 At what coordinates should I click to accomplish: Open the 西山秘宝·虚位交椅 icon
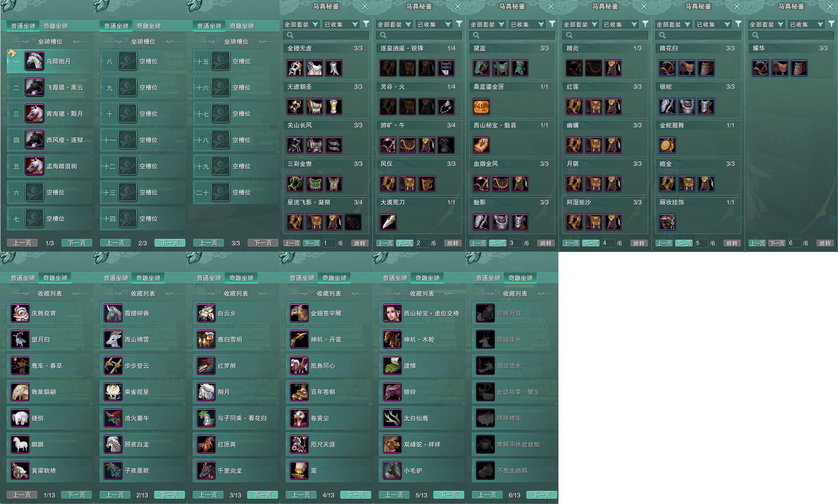(x=392, y=313)
